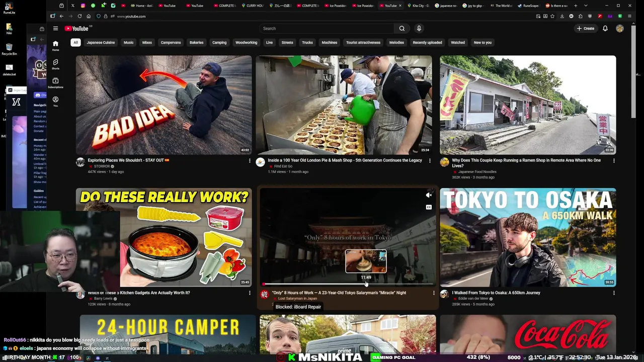644x362 pixels.
Task: Open the Ramen Shop video thumbnail
Action: click(x=528, y=105)
